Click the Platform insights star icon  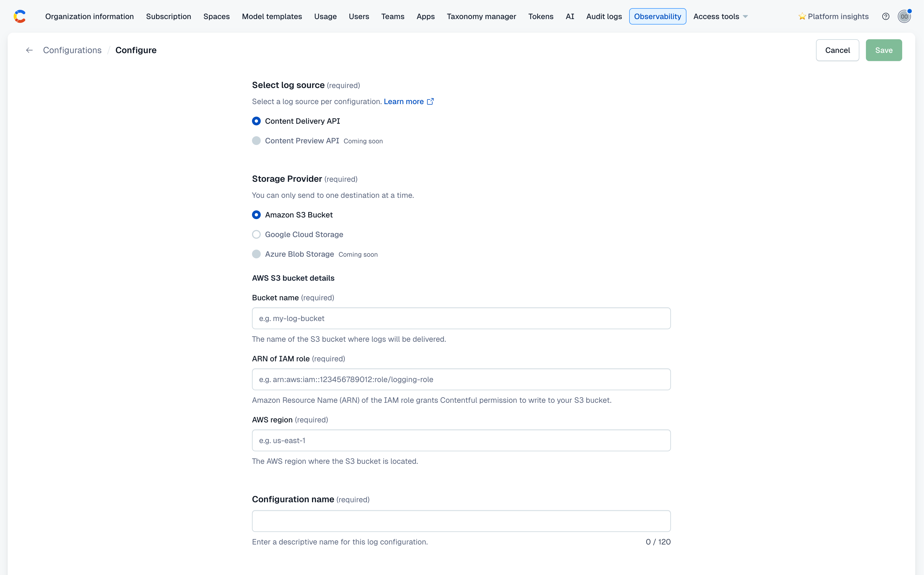click(802, 16)
